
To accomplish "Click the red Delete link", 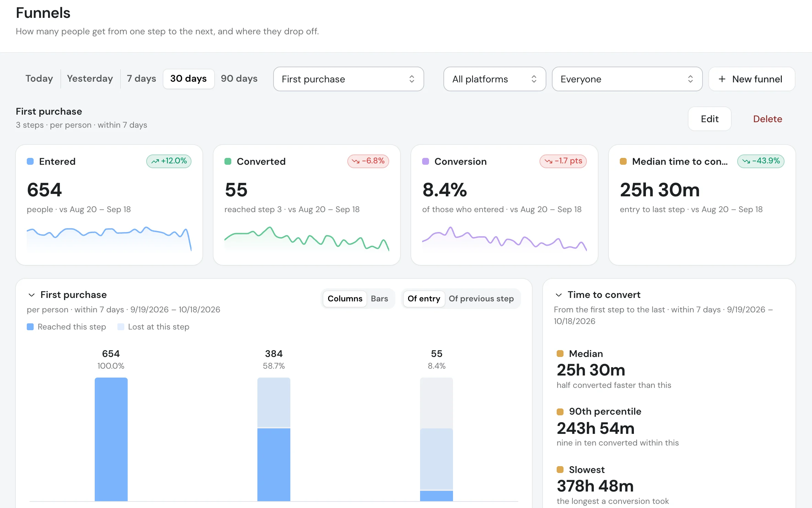I will [767, 119].
